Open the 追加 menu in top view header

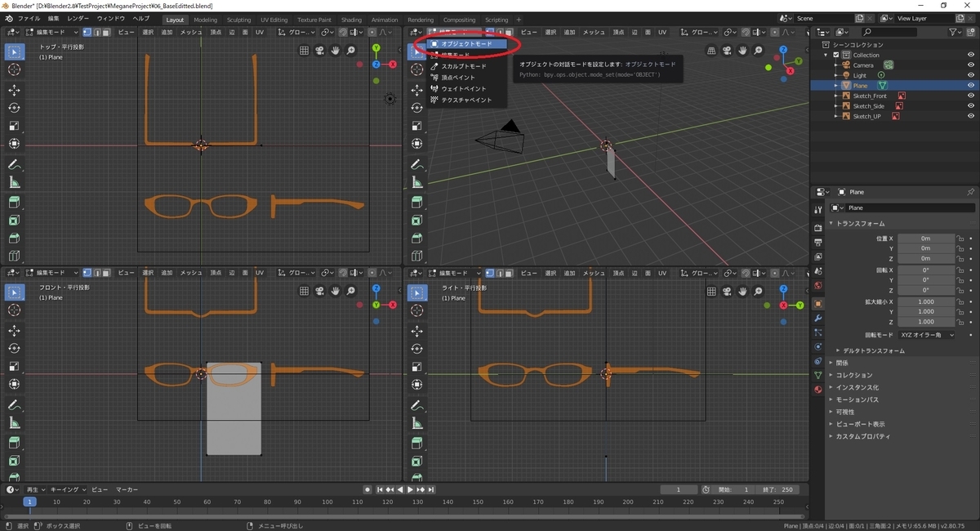pos(167,32)
